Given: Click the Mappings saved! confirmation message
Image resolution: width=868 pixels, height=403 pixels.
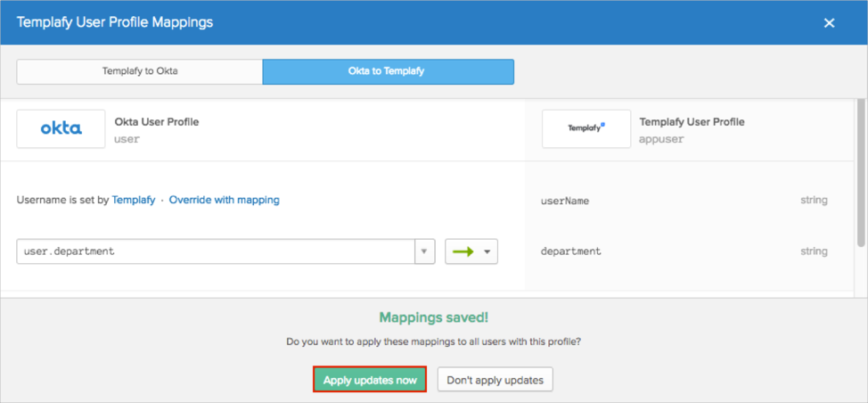Looking at the screenshot, I should tap(433, 317).
